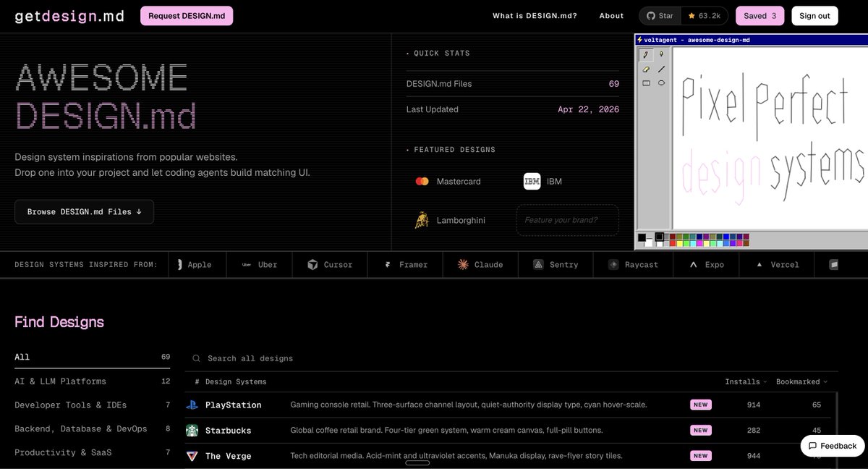
Task: Click the search magnifier icon
Action: (x=196, y=358)
